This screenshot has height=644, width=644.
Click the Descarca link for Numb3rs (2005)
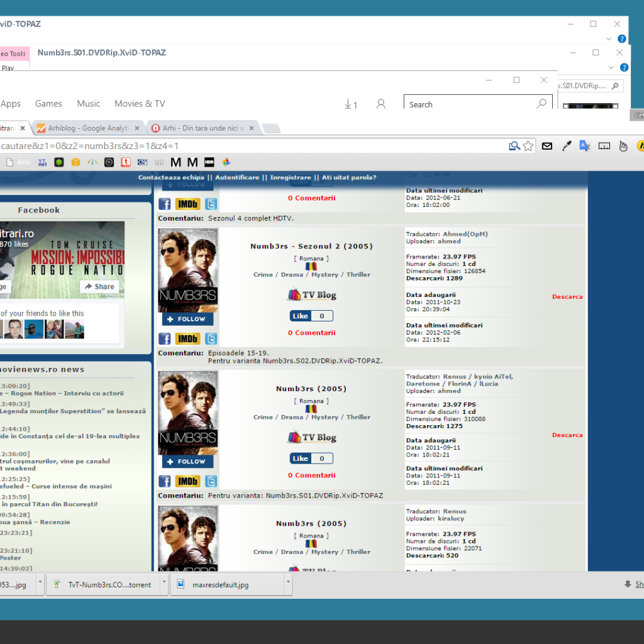567,435
